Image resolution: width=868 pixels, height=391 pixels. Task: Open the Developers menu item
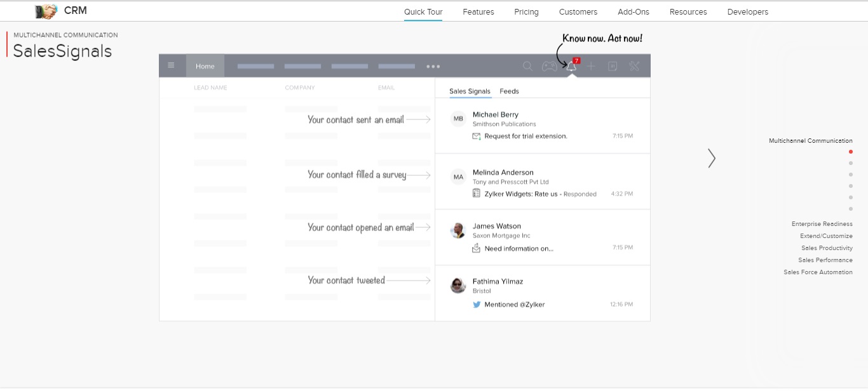748,11
